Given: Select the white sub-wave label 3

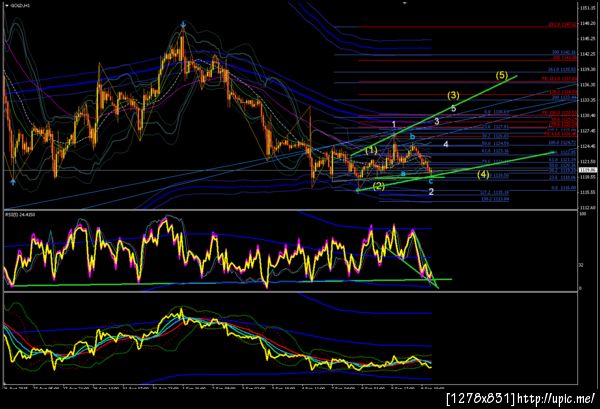Looking at the screenshot, I should pyautogui.click(x=437, y=122).
